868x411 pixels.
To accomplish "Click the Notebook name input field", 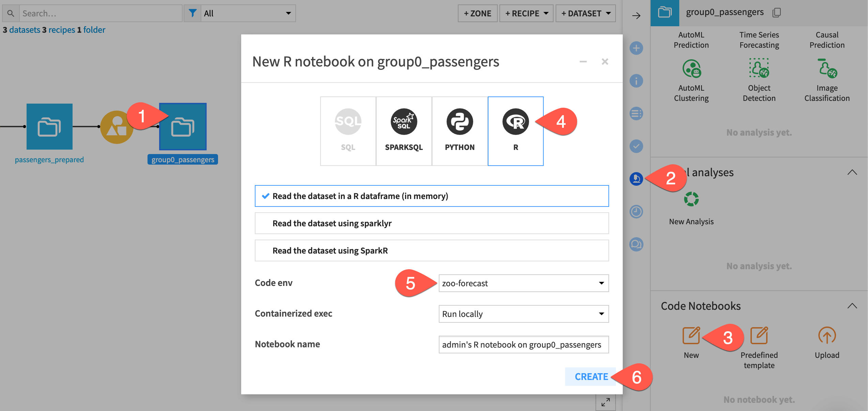I will pyautogui.click(x=524, y=345).
